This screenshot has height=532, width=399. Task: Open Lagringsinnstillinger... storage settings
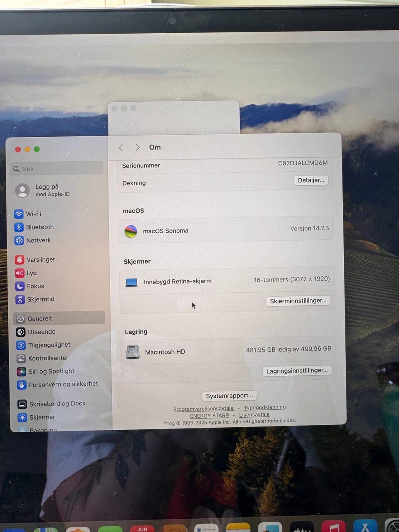click(x=297, y=371)
